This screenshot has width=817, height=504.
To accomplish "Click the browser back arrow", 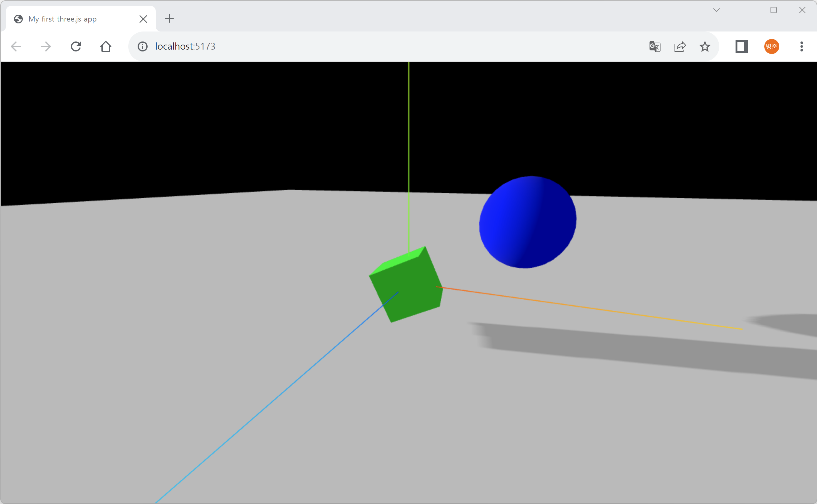I will coord(16,46).
